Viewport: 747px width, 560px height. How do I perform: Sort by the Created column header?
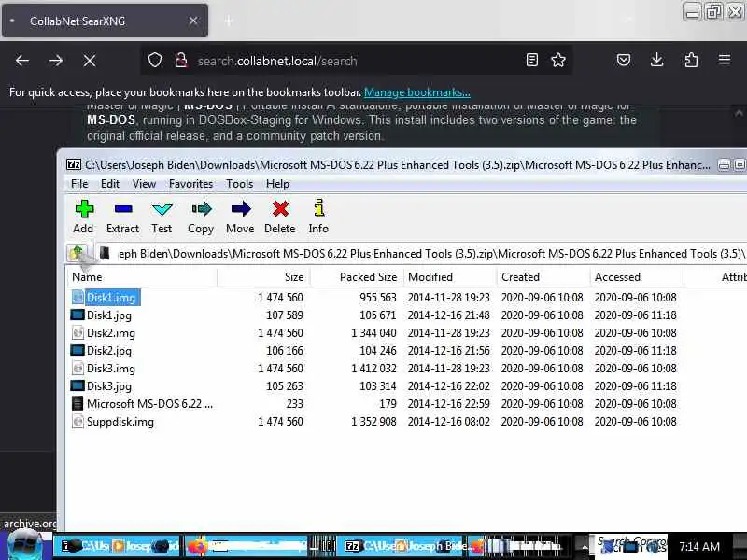(543, 277)
